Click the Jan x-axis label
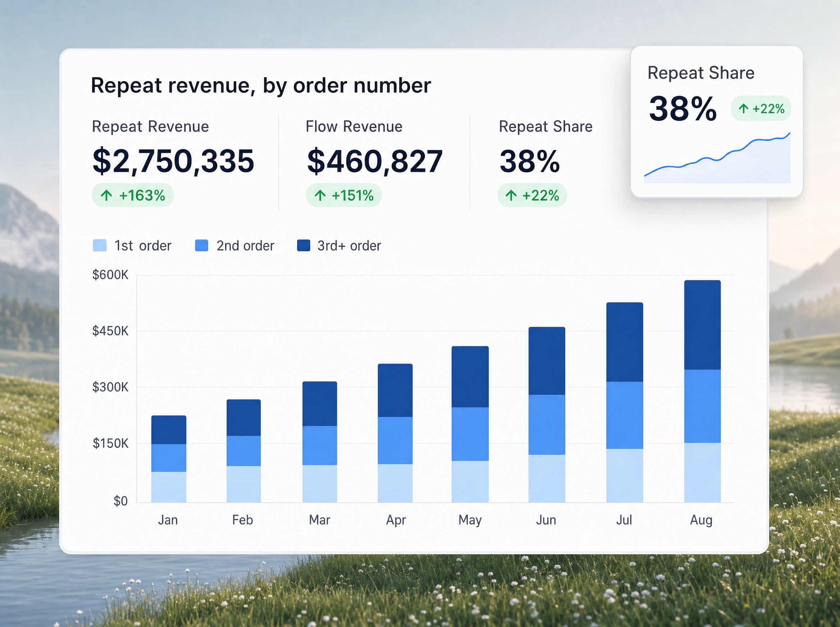The height and width of the screenshot is (627, 840). pos(168,520)
